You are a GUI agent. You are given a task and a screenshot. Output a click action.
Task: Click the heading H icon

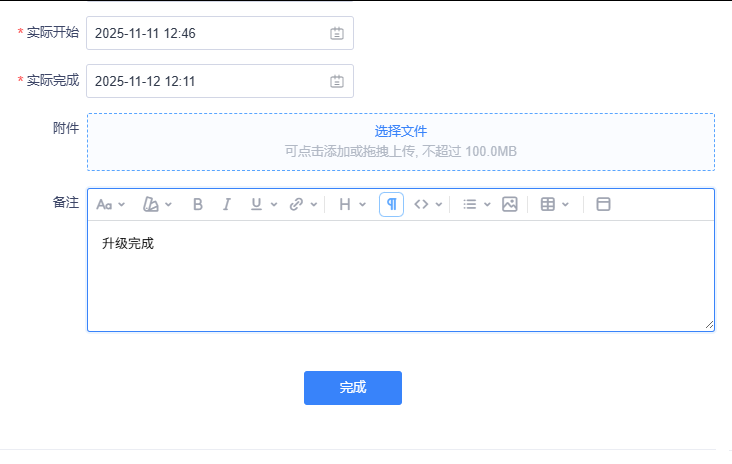(x=345, y=204)
